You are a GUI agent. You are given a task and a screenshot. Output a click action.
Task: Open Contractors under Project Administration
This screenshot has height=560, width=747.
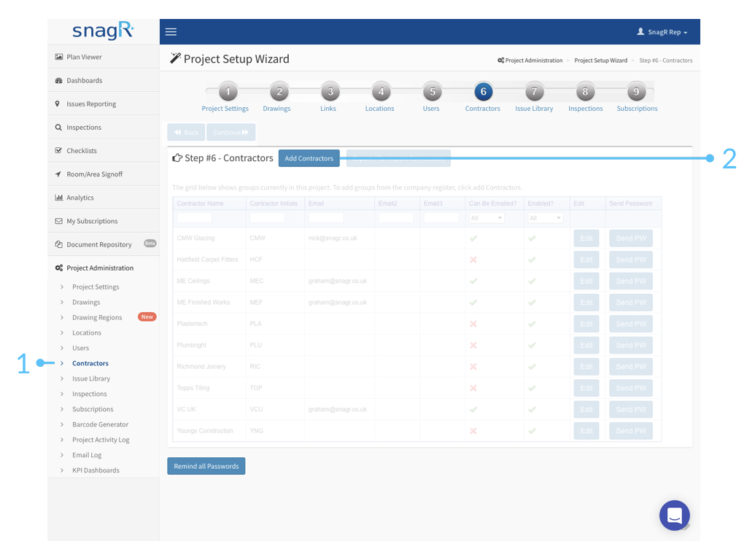(90, 363)
